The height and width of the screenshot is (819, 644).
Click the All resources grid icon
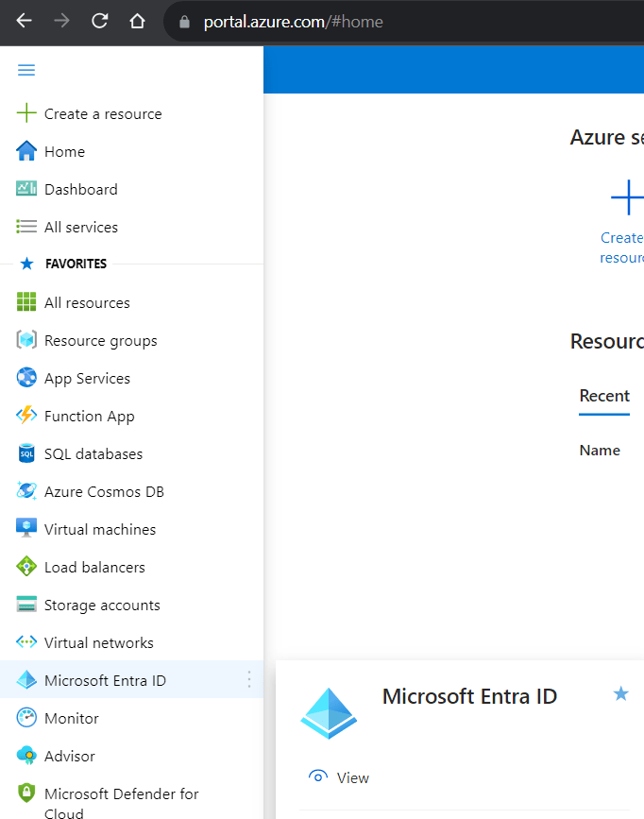[x=26, y=302]
